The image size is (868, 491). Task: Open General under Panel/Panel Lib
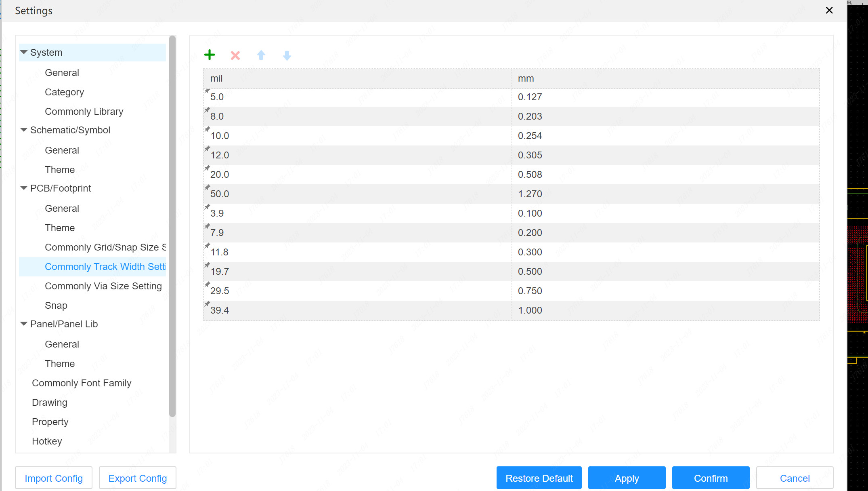click(x=62, y=344)
